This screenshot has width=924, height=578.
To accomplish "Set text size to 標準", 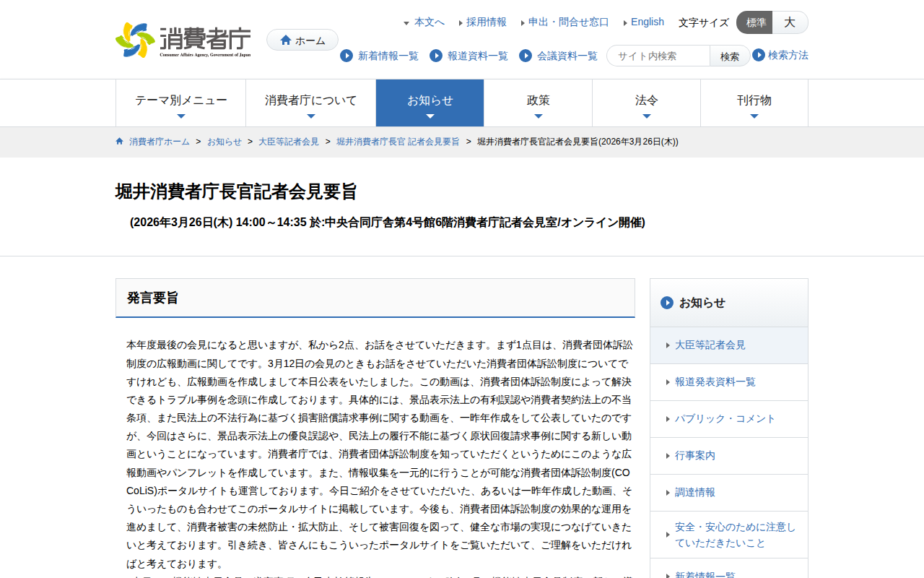I will (x=755, y=22).
